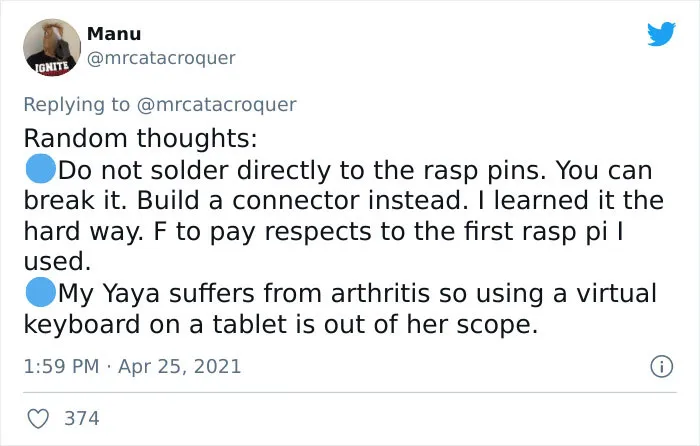Click the word "used." in the tweet
This screenshot has height=446, width=700.
coord(57,262)
